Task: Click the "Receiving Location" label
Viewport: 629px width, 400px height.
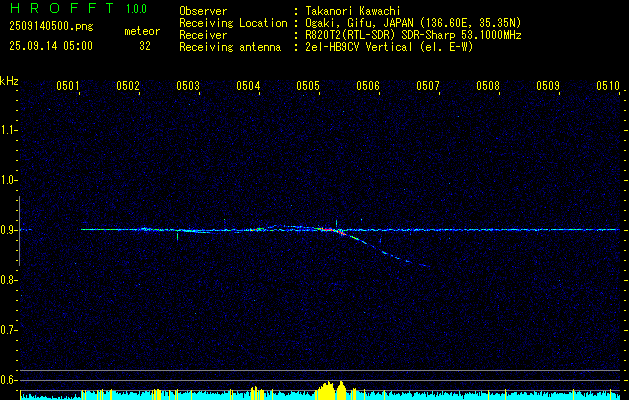Action: point(233,24)
